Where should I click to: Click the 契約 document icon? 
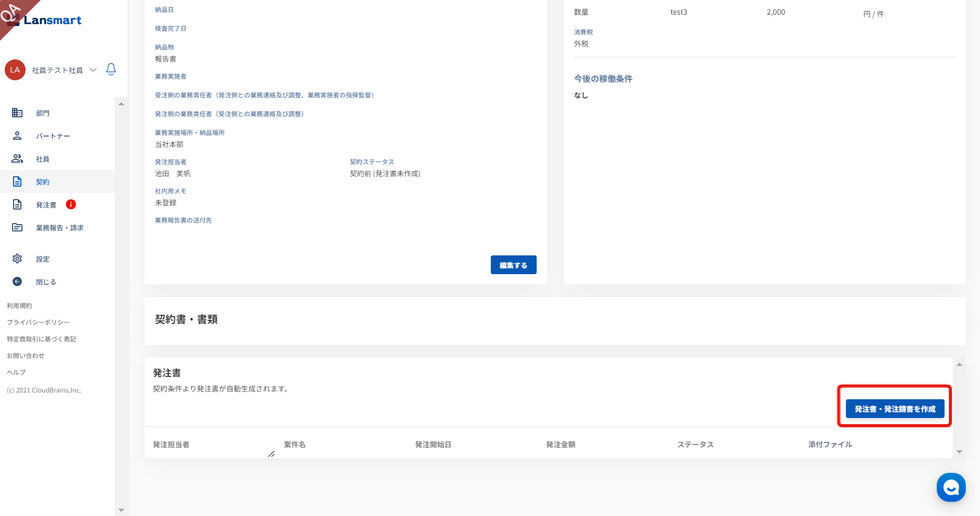click(17, 181)
